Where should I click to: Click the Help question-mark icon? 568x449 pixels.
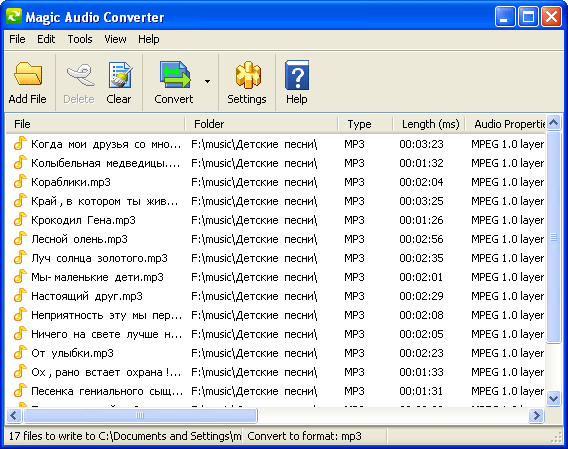click(x=297, y=75)
